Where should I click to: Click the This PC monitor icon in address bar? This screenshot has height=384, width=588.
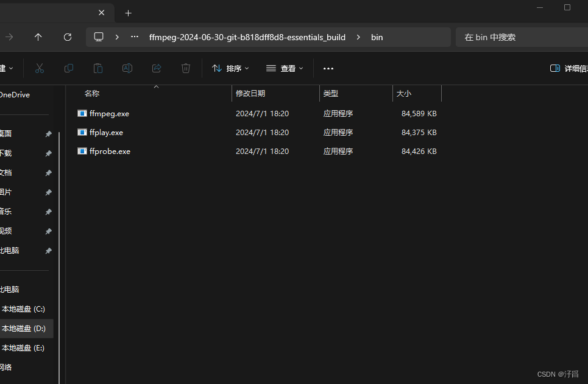(x=99, y=37)
